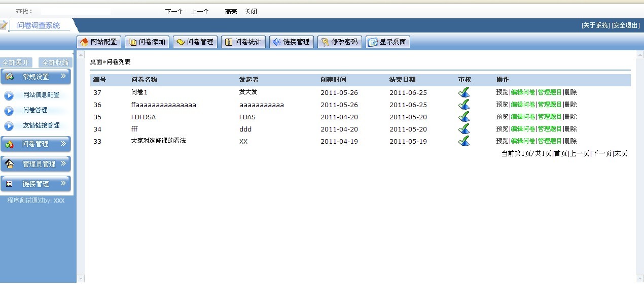Viewport: 644px width, 297px height.
Task: Click the arrow icon beside sidebar 问卷管理 link
Action: 9,110
